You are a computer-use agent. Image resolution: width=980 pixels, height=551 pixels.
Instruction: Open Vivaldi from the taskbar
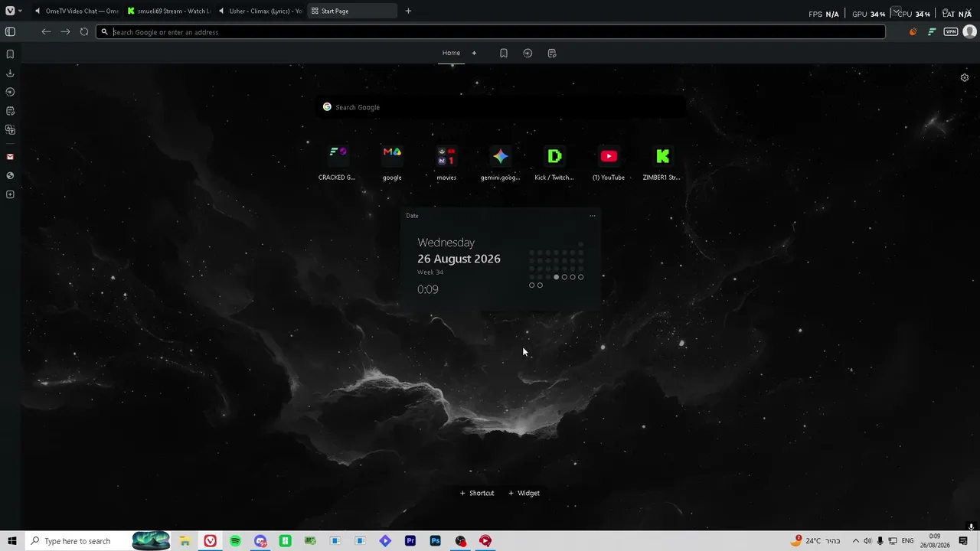[210, 541]
